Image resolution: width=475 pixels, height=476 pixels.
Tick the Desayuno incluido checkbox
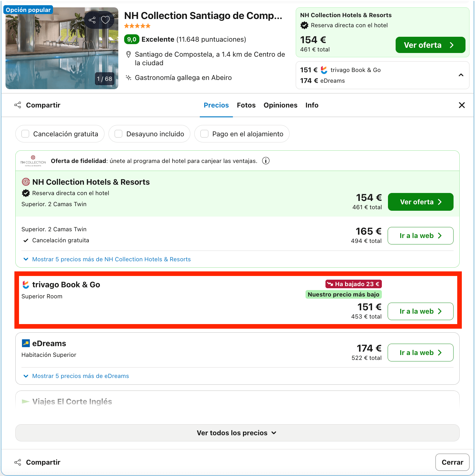[x=119, y=134]
